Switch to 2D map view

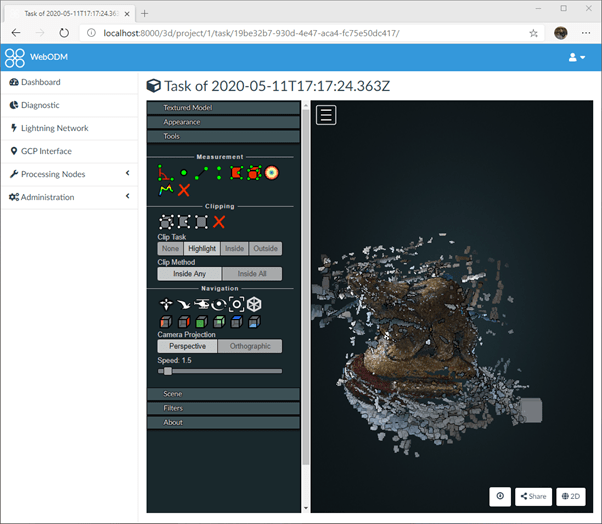571,496
